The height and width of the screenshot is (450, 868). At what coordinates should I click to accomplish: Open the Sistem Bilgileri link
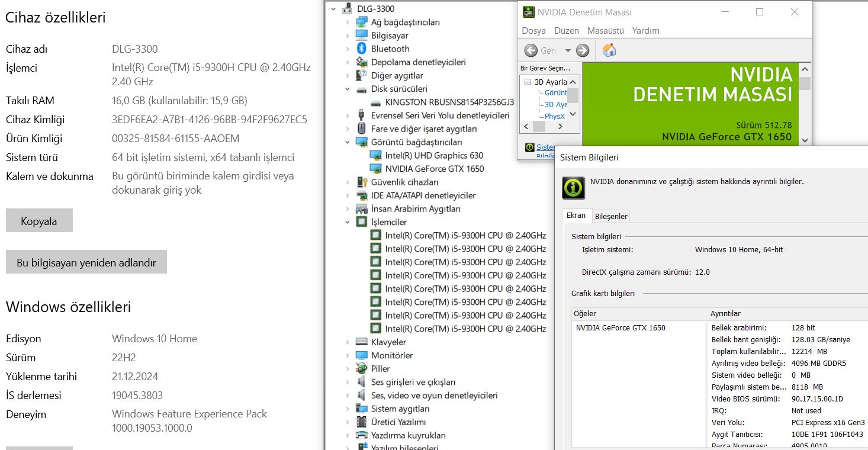pos(546,147)
